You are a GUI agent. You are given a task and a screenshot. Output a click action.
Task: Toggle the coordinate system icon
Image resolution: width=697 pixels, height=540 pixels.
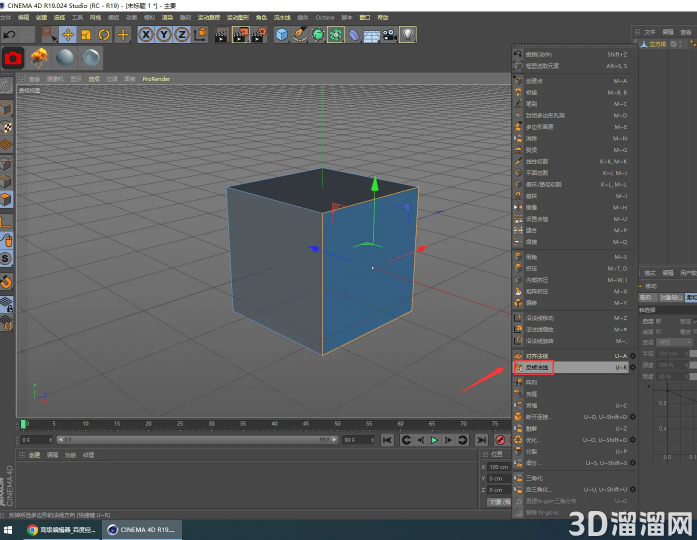point(200,35)
